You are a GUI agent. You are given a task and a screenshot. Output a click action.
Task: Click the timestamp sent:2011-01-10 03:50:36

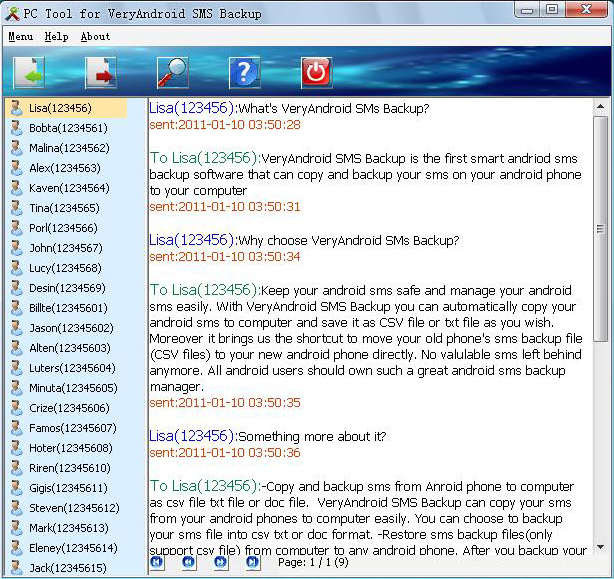(x=225, y=453)
